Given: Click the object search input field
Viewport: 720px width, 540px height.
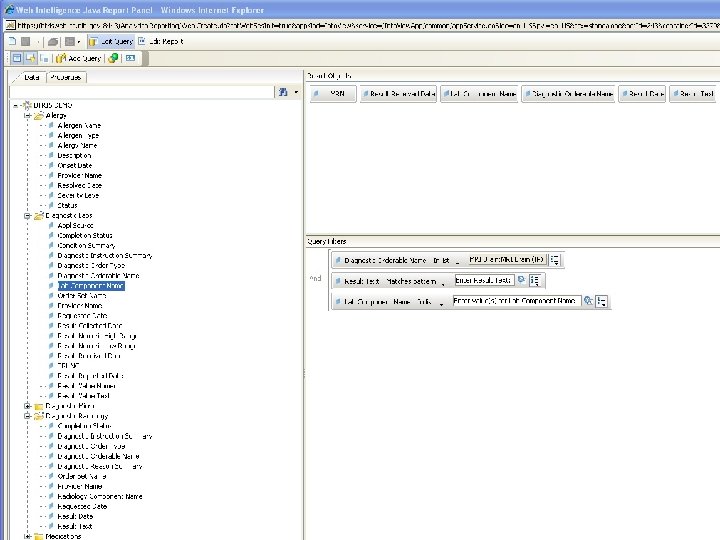Looking at the screenshot, I should click(142, 92).
